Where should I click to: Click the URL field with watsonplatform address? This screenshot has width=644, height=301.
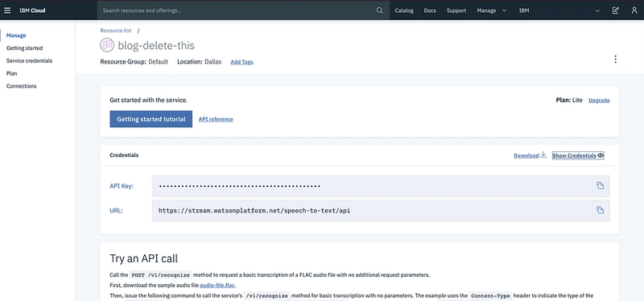tap(381, 211)
